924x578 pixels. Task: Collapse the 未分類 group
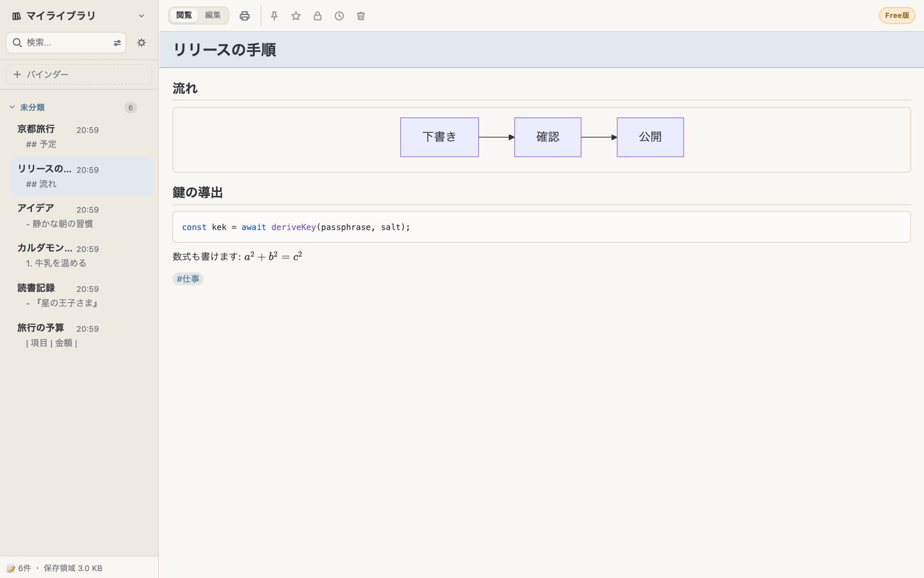click(12, 108)
